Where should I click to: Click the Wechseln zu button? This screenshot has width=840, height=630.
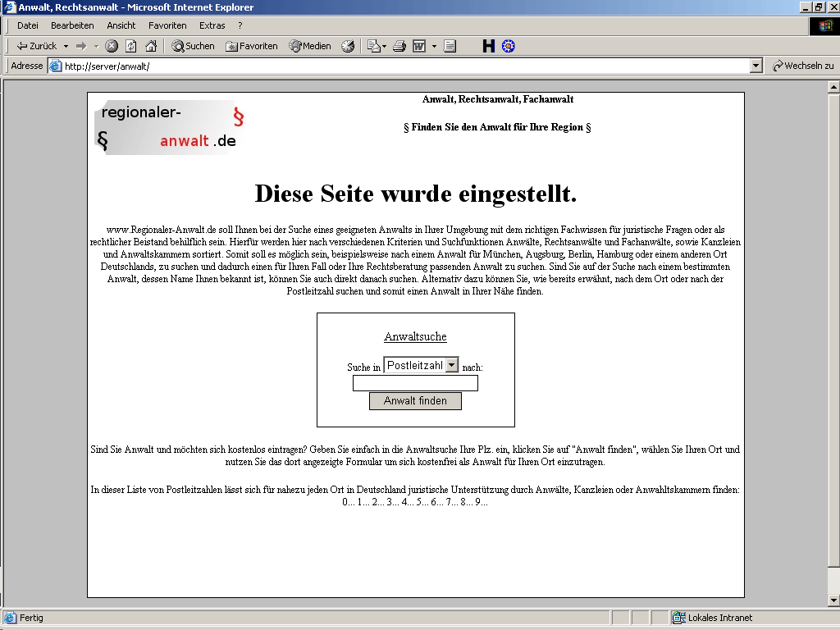(x=802, y=66)
